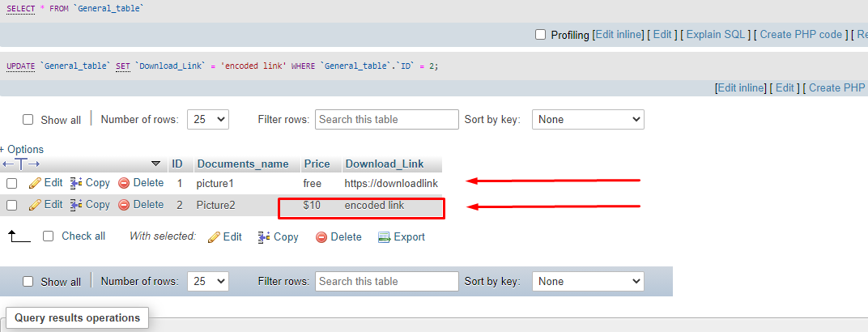The image size is (868, 332).
Task: Expand the column options arrow beside ID header
Action: [155, 164]
